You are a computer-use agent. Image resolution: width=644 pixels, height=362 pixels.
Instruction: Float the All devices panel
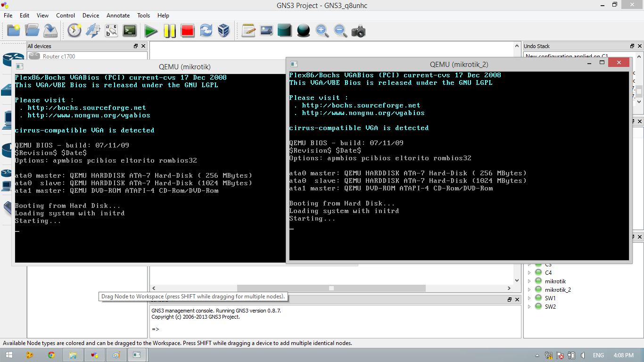pos(136,46)
